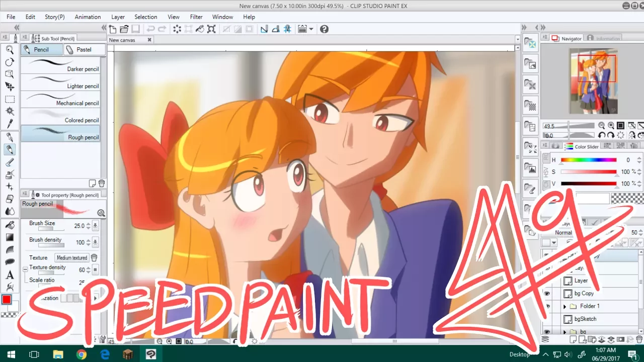
Task: Select the Lighter pencil sub tool
Action: tap(60, 82)
